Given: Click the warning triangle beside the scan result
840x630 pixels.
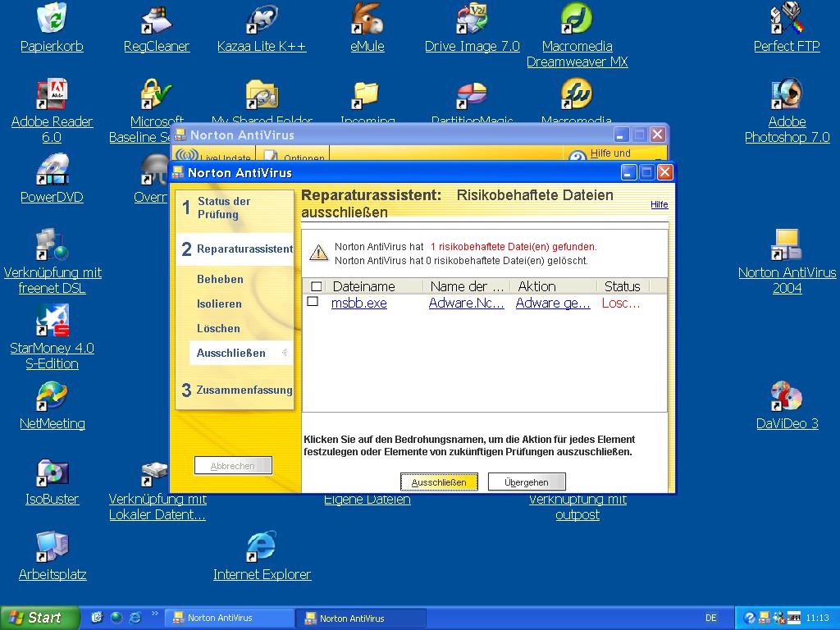Looking at the screenshot, I should click(319, 253).
